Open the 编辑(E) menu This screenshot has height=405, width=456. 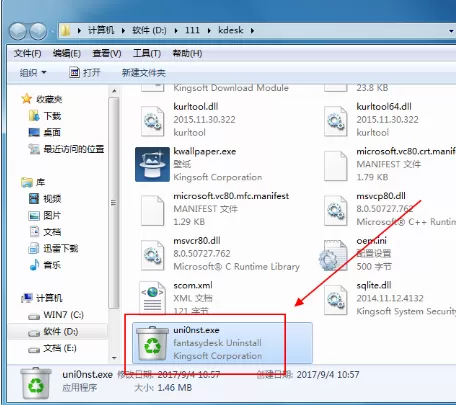67,53
